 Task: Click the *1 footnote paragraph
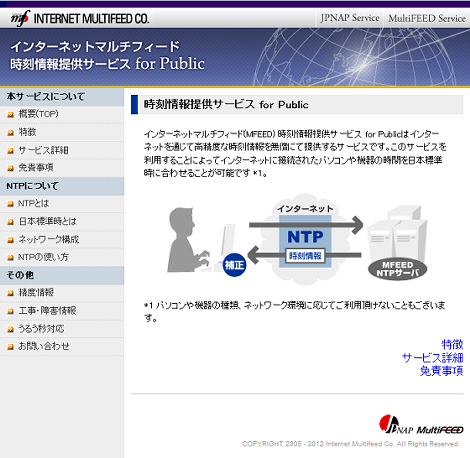[x=295, y=312]
